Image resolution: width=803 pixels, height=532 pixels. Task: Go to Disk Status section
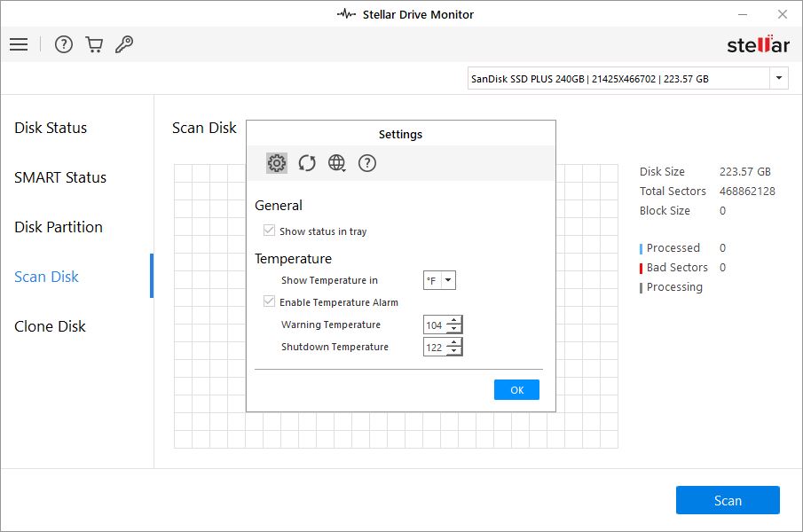[x=51, y=128]
